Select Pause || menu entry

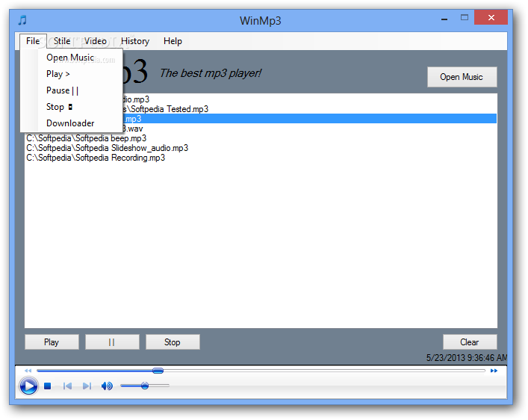coord(72,90)
